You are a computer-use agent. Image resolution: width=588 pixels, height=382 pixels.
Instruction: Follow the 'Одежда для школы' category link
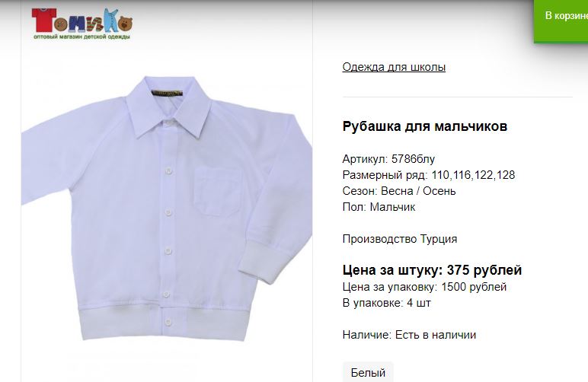coord(394,67)
